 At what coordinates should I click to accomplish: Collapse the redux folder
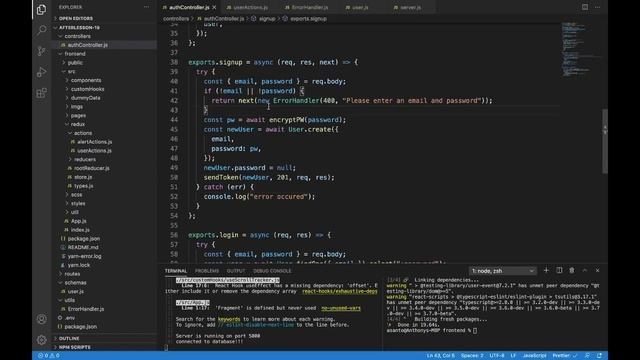(78, 124)
